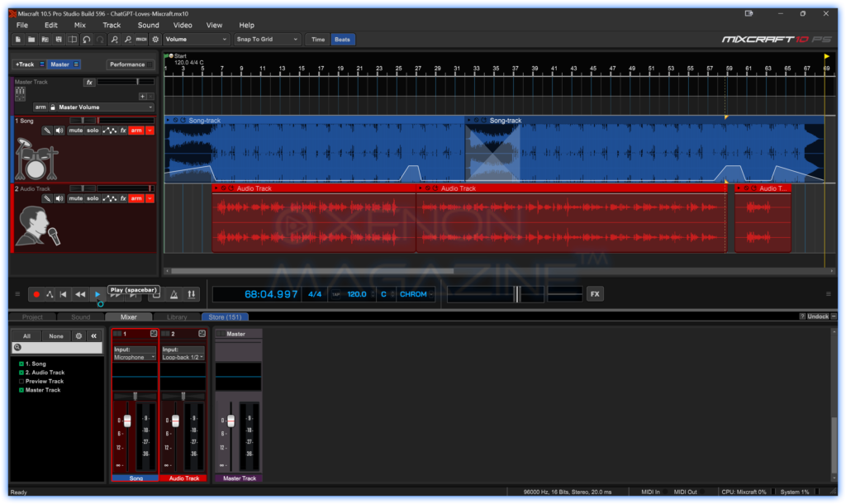Click the speaker icon on Song track

coord(59,131)
